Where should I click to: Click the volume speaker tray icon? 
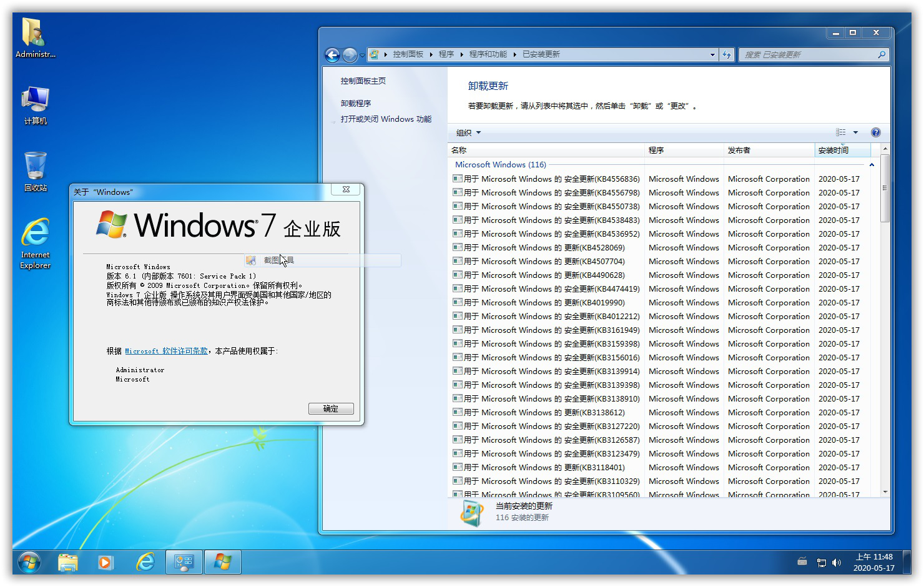(x=837, y=563)
